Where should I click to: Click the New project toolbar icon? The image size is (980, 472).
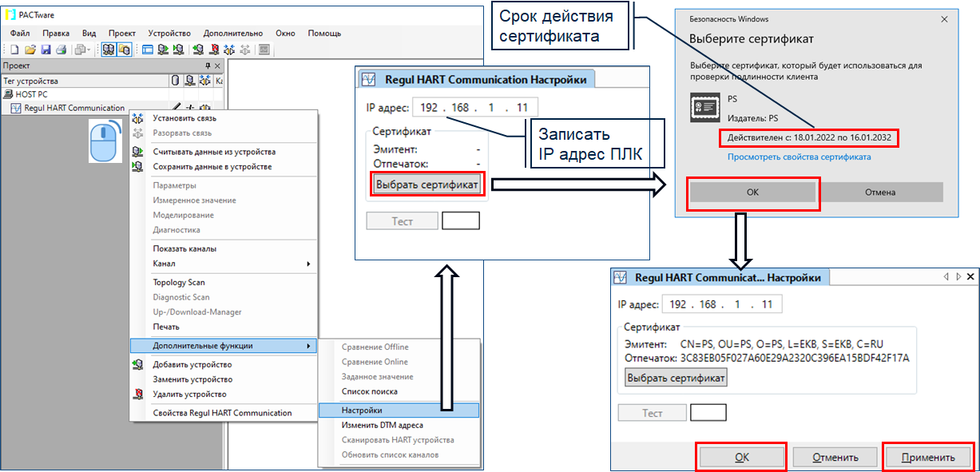pos(16,50)
